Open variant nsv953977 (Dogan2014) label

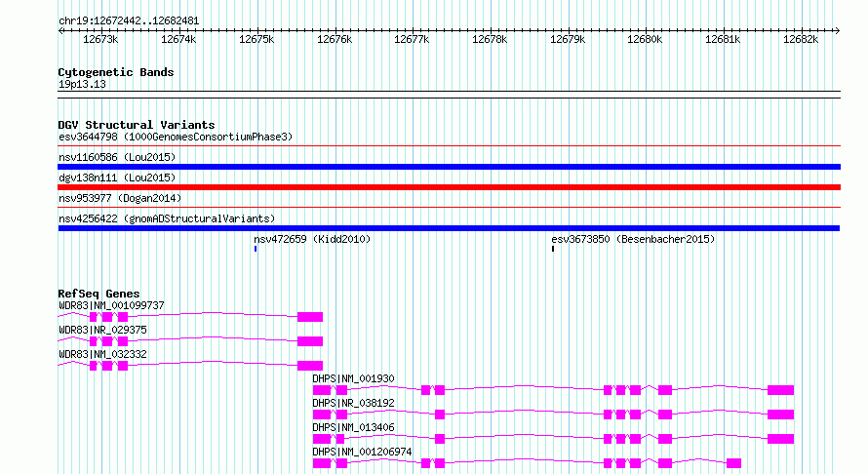point(120,198)
